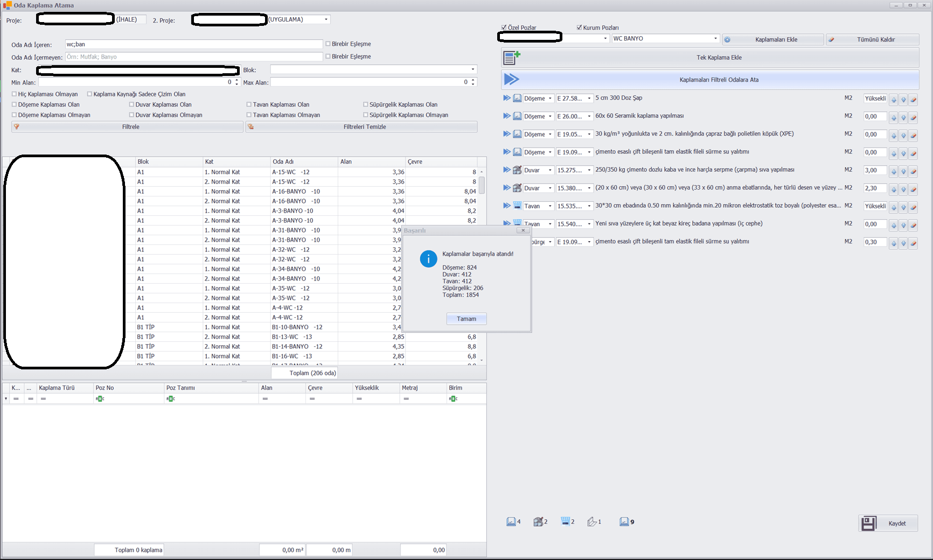Click Tümünü Kaldır button
This screenshot has height=560, width=933.
873,39
